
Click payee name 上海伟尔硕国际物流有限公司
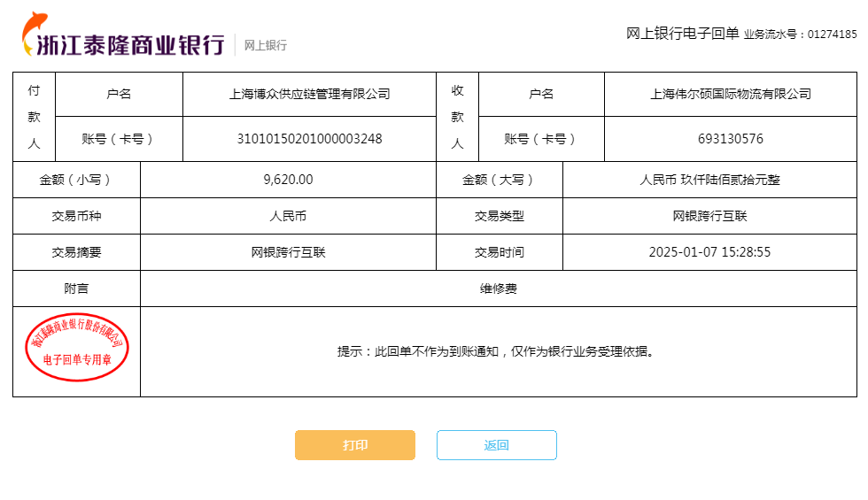pyautogui.click(x=730, y=94)
